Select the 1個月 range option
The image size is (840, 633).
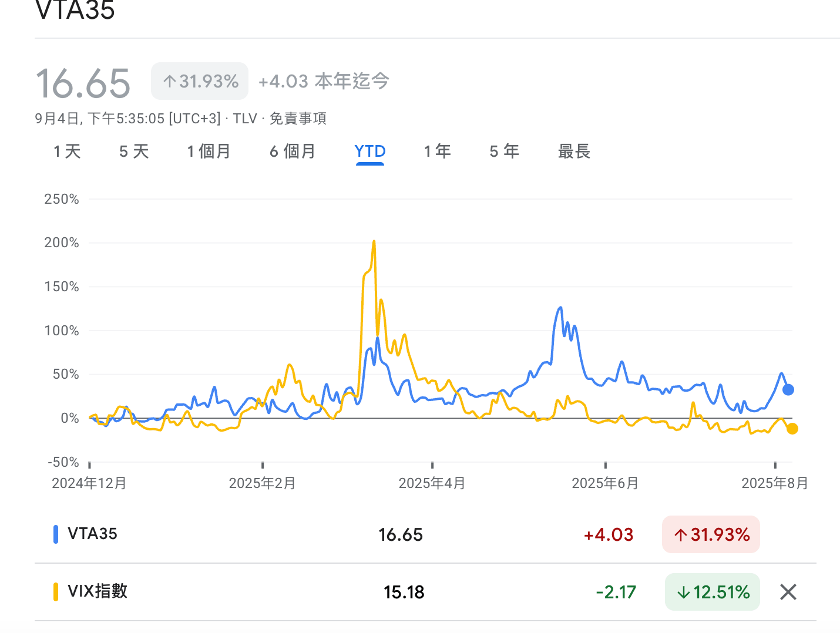(x=209, y=151)
